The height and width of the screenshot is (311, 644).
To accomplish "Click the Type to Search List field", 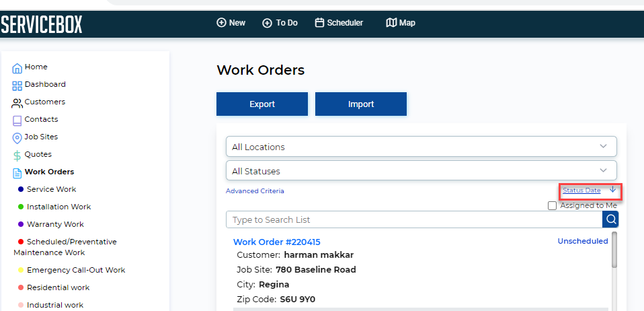I will 414,219.
